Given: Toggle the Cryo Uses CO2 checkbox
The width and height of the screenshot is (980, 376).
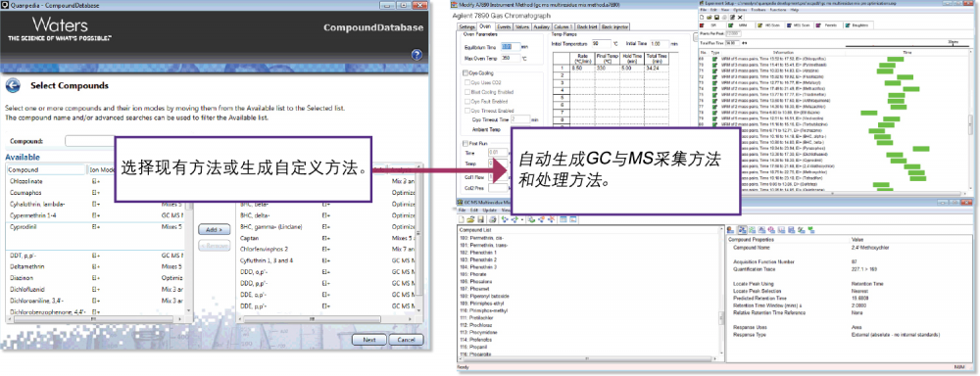Looking at the screenshot, I should [468, 82].
